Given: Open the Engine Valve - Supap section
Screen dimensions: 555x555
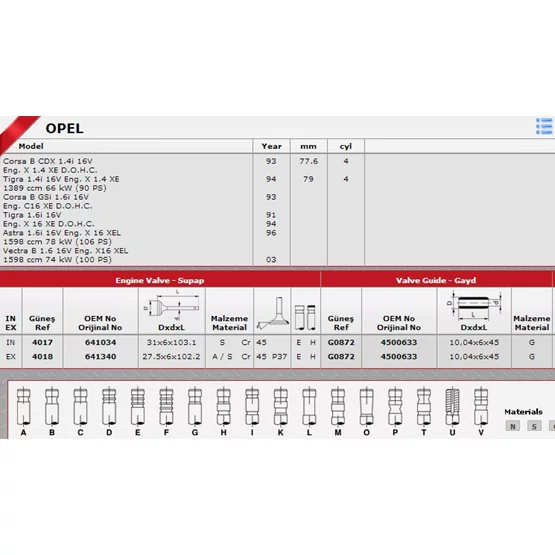Looking at the screenshot, I should tap(160, 280).
